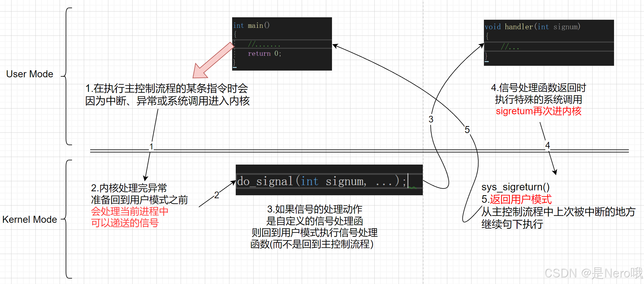Select the red text "返回用户模式" in step 5
This screenshot has height=284, width=644.
(x=521, y=199)
